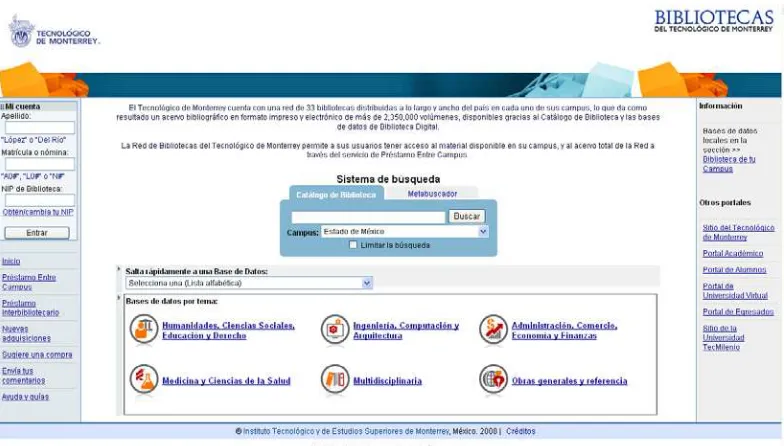Open Sitio del Tecnológico de Monterrey link
Screen dimensions: 784x446
point(738,232)
